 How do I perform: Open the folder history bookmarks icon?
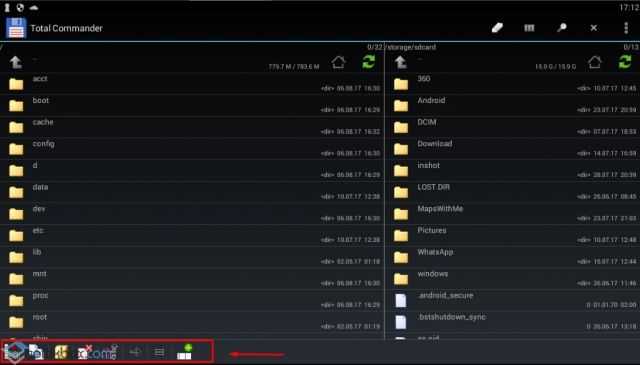click(x=529, y=28)
